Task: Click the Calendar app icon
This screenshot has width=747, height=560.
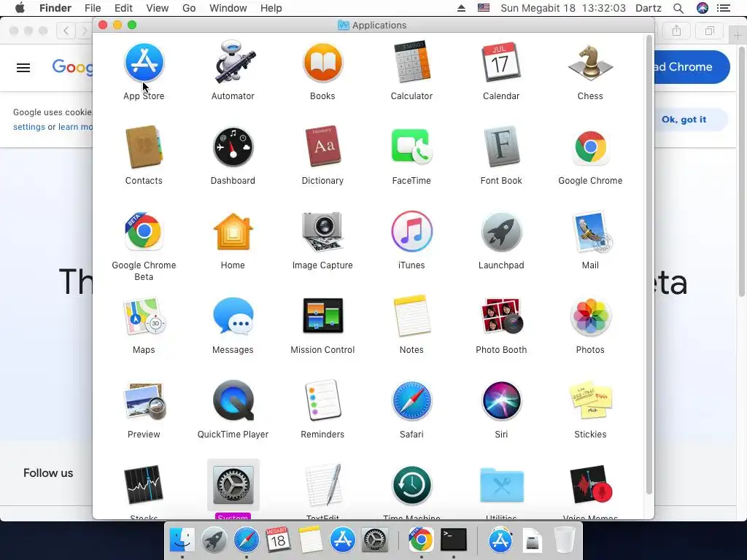Action: 500,63
